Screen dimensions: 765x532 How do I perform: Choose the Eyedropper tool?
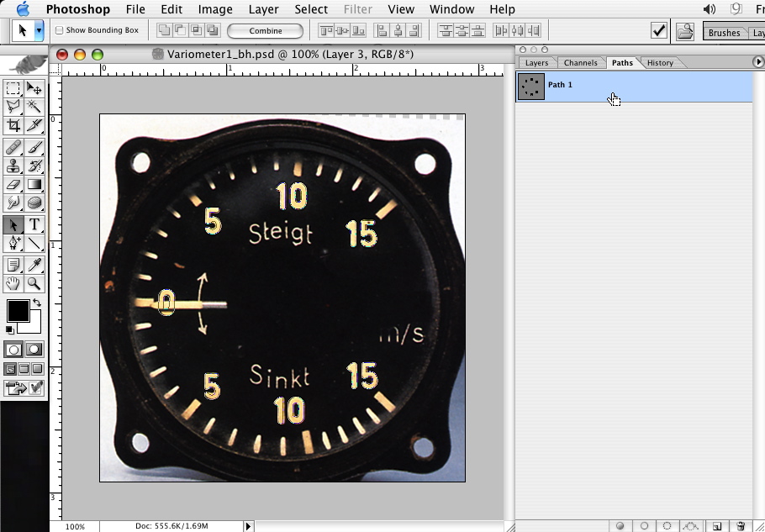[x=34, y=265]
